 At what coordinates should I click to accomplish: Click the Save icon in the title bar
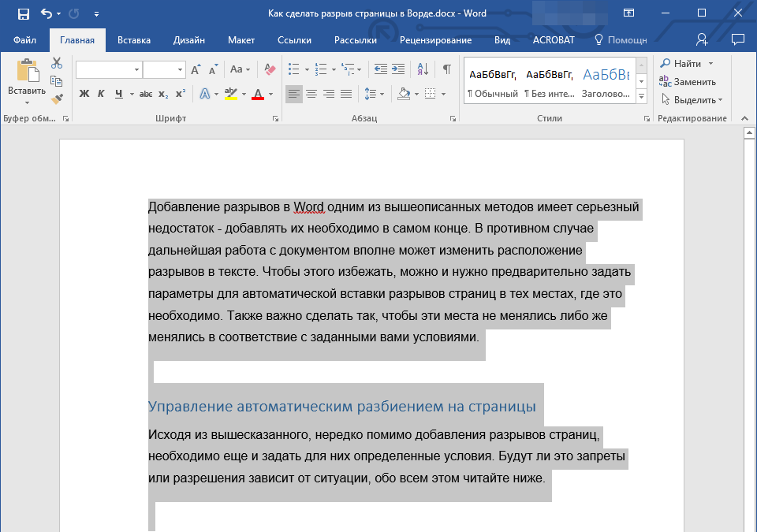(24, 13)
